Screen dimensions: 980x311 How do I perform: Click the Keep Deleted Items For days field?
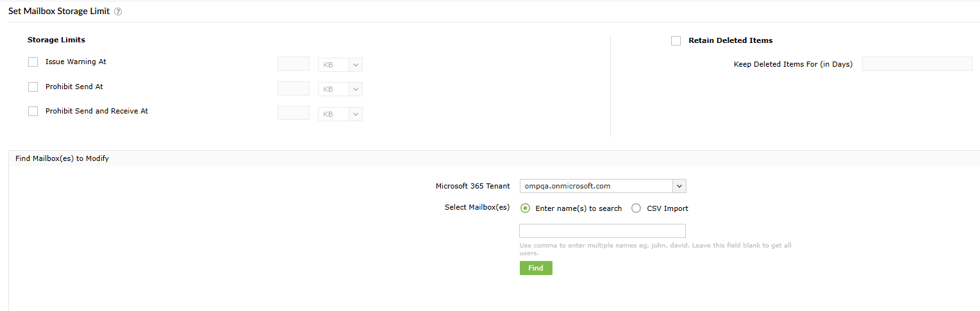click(917, 63)
